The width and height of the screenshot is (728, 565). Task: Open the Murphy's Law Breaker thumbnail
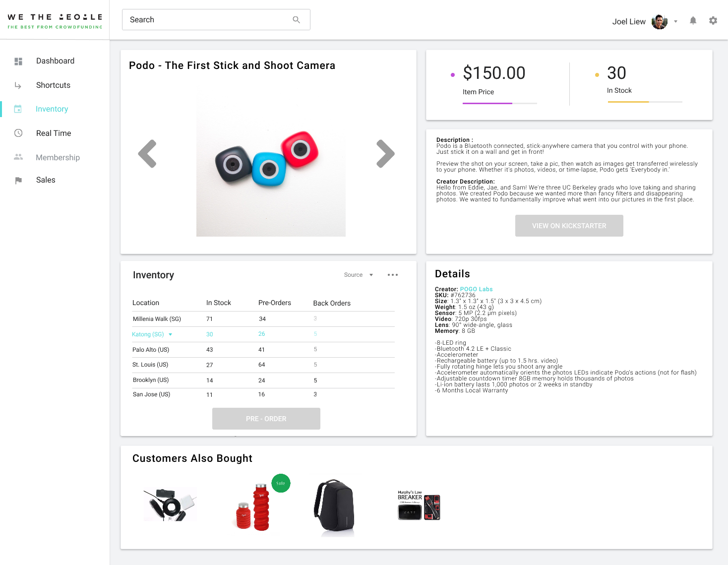point(419,505)
